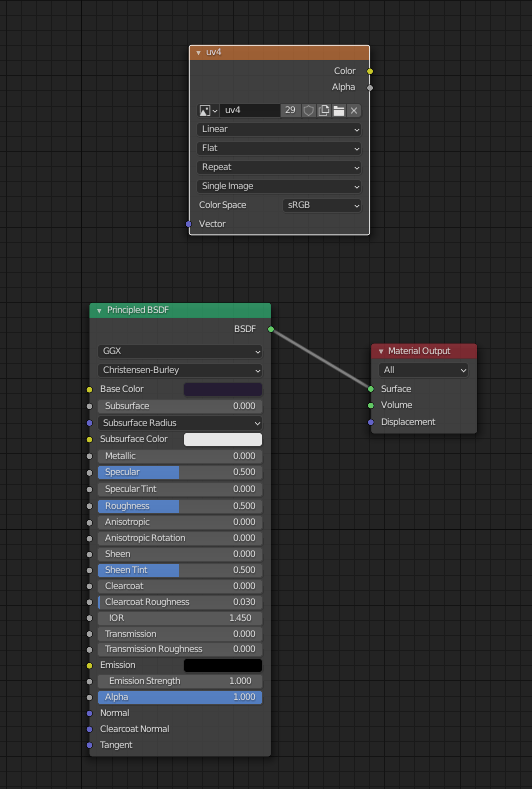Click the Emission input socket
Image resolution: width=532 pixels, height=789 pixels.
[90, 665]
